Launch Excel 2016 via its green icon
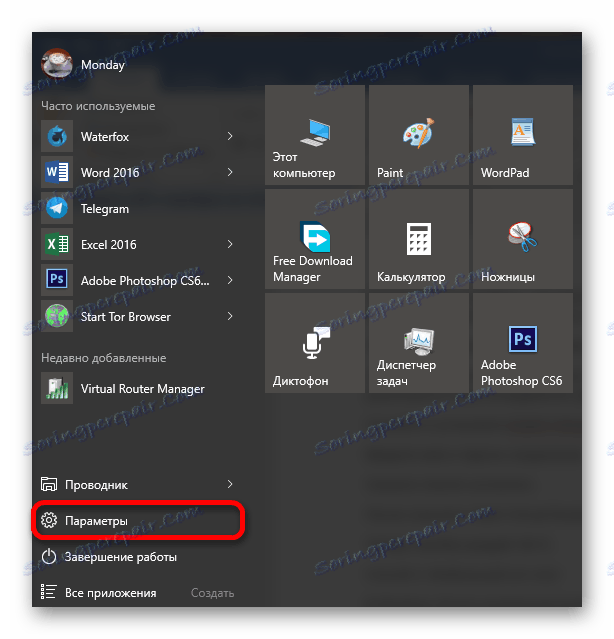 (57, 244)
